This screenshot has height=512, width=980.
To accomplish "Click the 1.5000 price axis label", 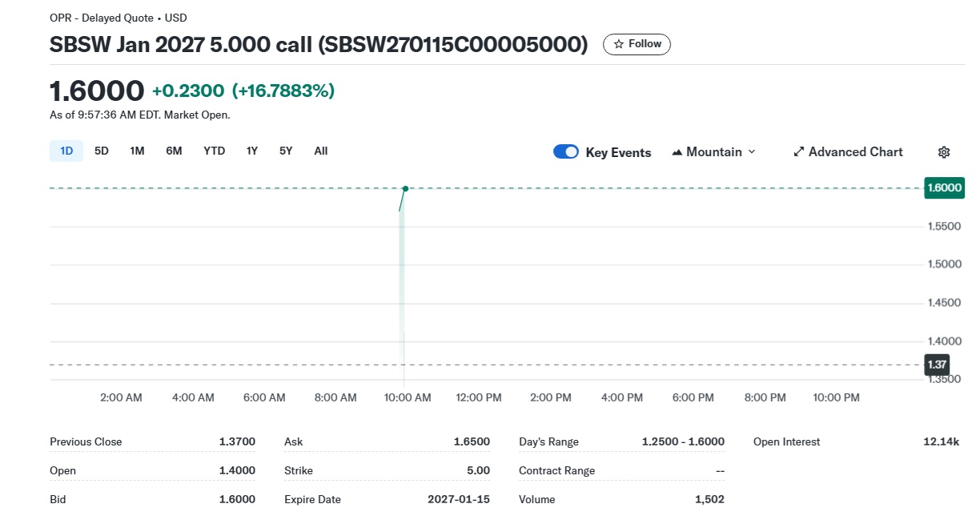I will coord(944,264).
